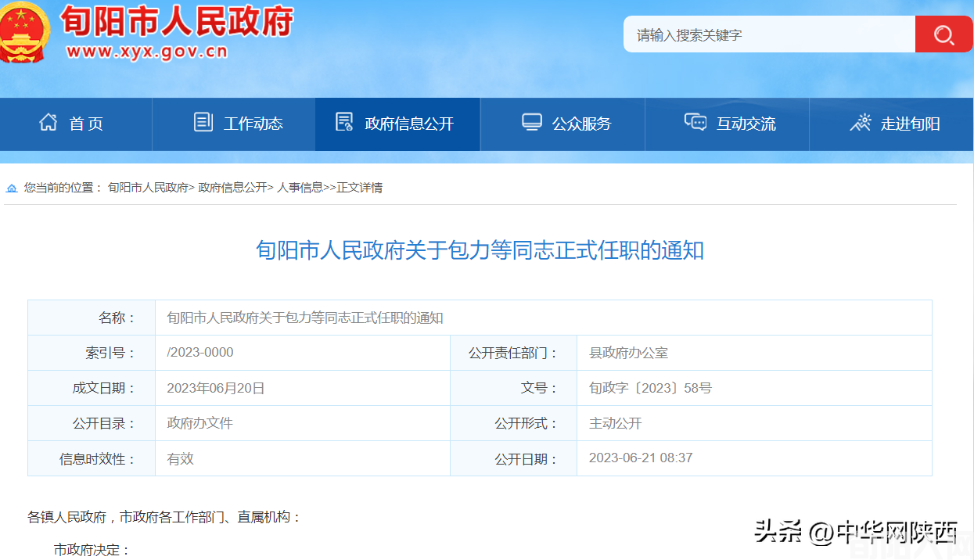974x560 pixels.
Task: Click the chat bubble icon beside 互动交流
Action: click(x=695, y=122)
